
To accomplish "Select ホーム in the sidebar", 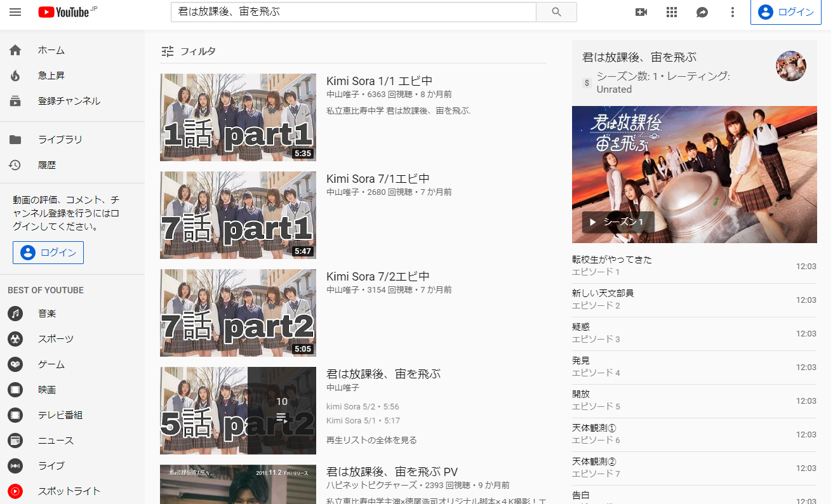I will pos(51,50).
